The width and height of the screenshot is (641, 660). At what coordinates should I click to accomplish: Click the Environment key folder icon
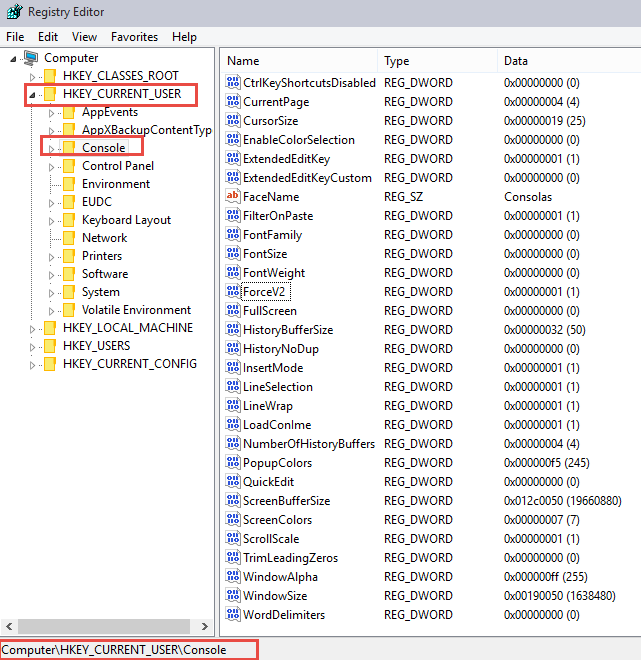[x=69, y=184]
